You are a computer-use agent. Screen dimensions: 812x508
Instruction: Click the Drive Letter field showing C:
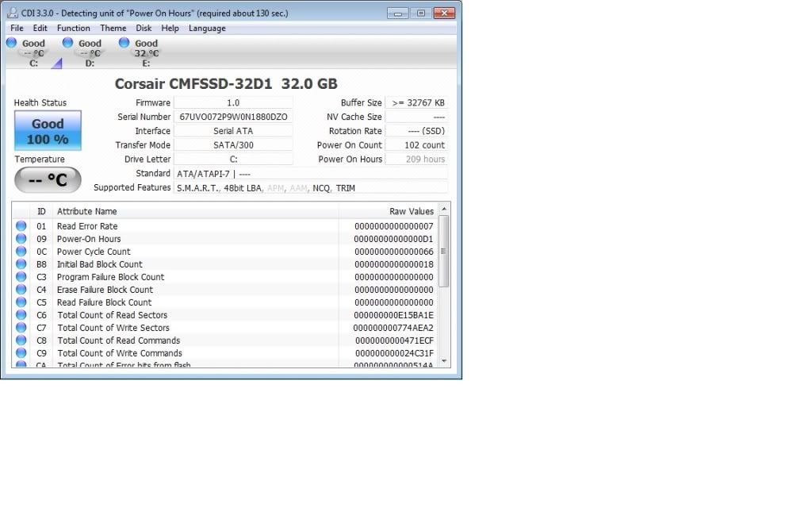pyautogui.click(x=233, y=159)
